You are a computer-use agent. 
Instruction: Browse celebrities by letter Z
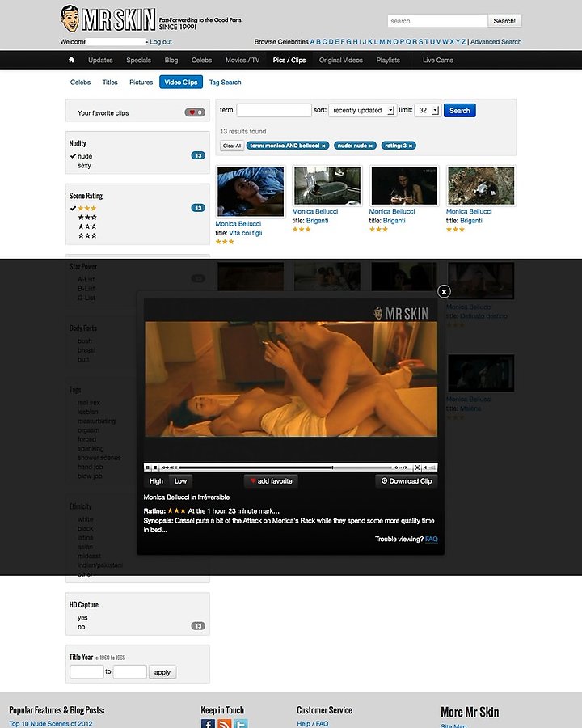point(463,42)
